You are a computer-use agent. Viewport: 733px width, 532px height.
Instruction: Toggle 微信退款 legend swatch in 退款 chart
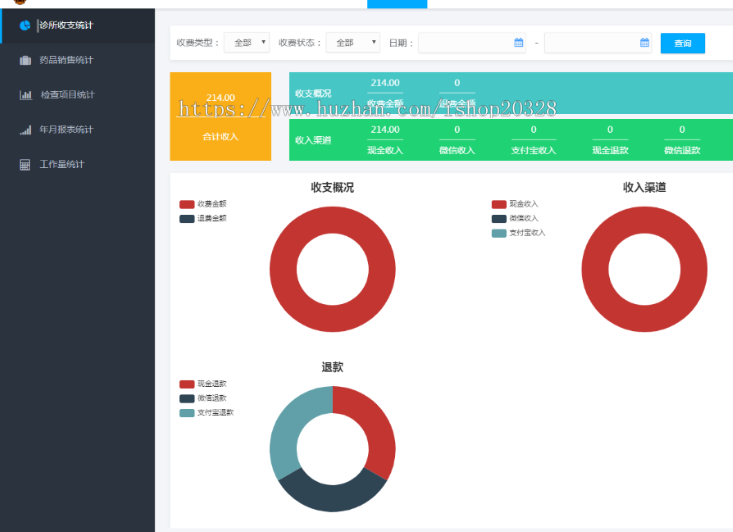tap(187, 399)
